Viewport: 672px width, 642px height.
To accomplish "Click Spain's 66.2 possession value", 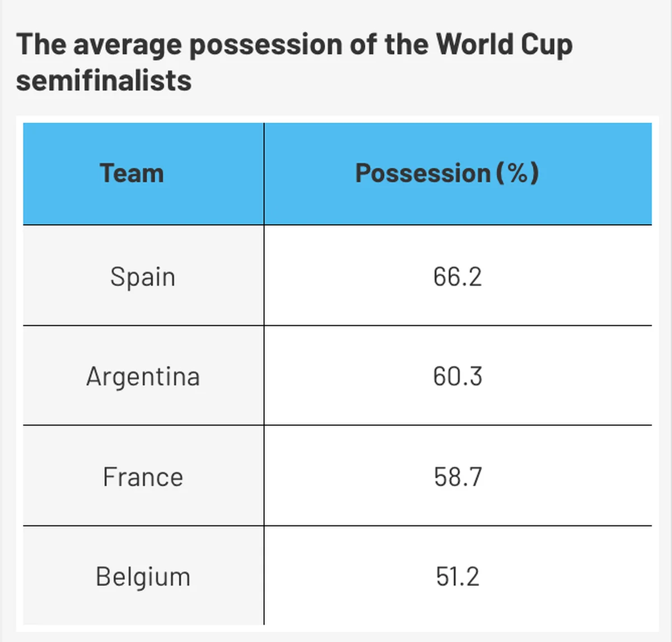I will pos(458,276).
